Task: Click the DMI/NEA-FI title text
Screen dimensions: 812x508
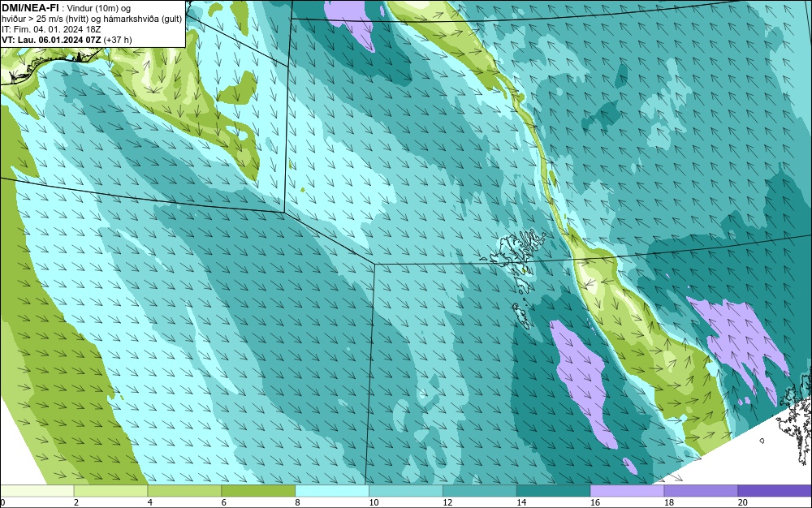Action: pyautogui.click(x=30, y=8)
